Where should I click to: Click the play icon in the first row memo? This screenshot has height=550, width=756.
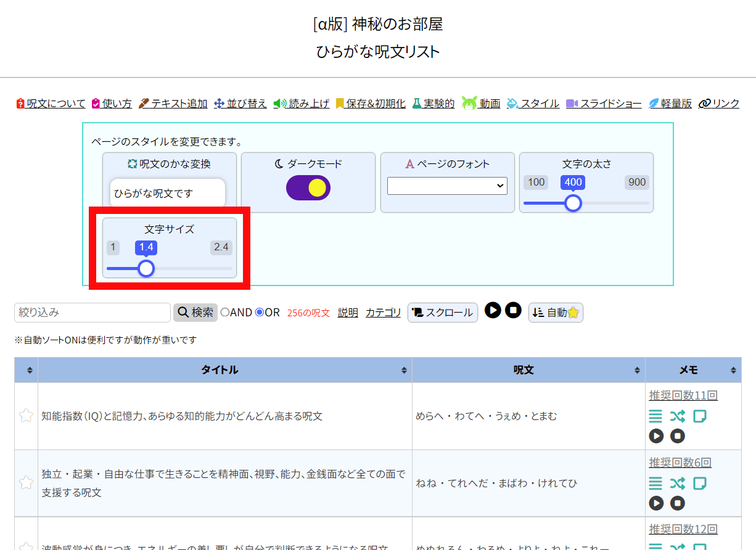pos(656,436)
